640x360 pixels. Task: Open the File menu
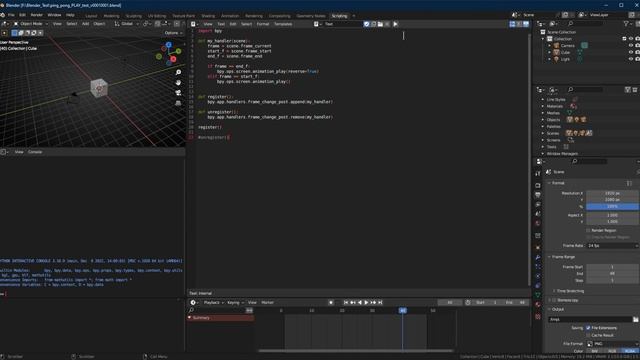tap(11, 15)
